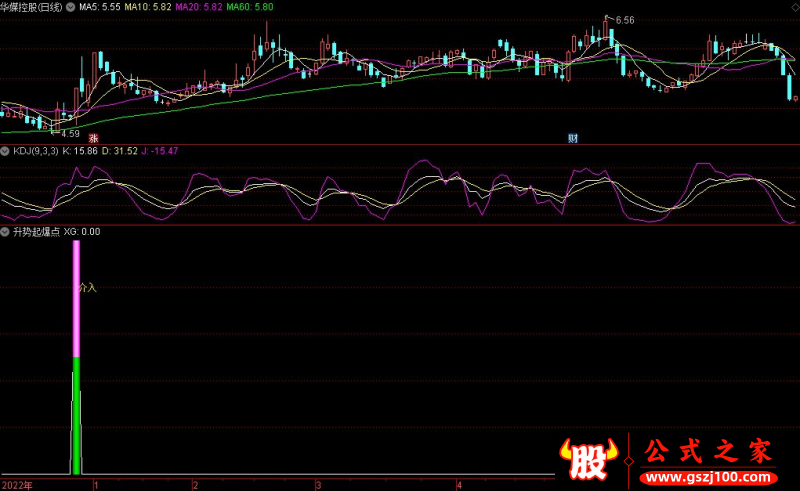Select month 2 on the time axis

pyautogui.click(x=196, y=484)
